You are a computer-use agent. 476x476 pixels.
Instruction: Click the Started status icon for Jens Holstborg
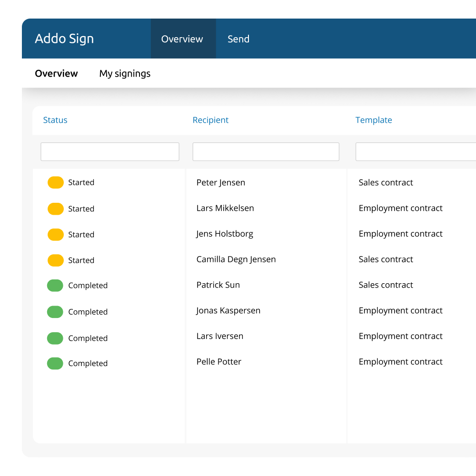(x=55, y=234)
